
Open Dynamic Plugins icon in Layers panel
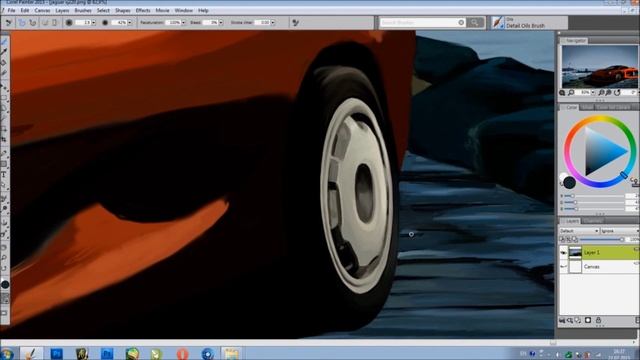570,320
